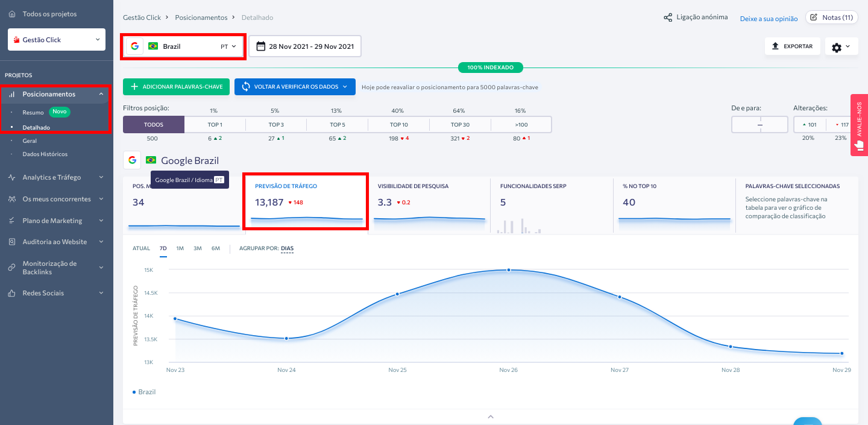This screenshot has height=425, width=868.
Task: Filter by 117 downward changes
Action: point(840,125)
